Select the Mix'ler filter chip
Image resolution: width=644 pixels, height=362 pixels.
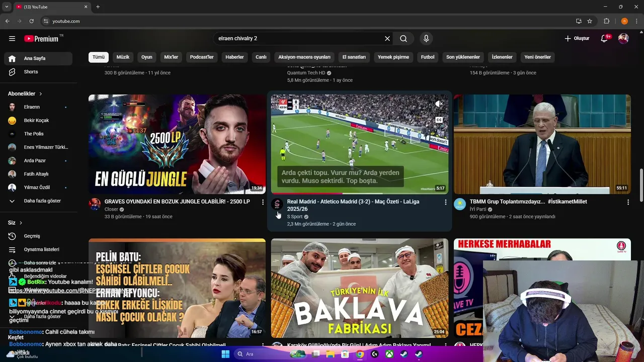click(x=171, y=57)
